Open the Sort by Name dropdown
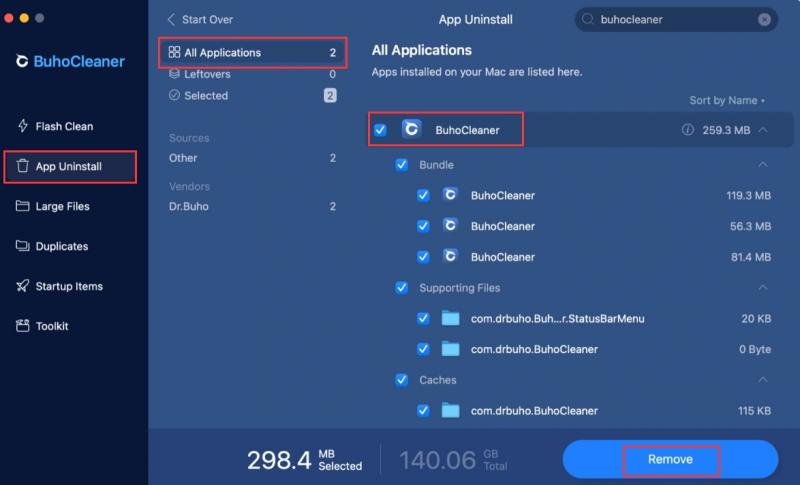The width and height of the screenshot is (800, 485). 727,100
